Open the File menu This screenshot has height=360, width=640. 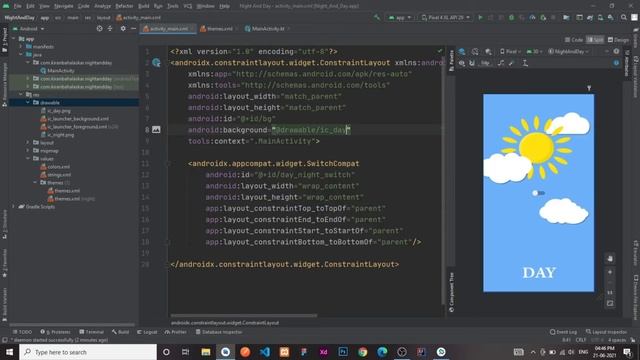(x=18, y=6)
